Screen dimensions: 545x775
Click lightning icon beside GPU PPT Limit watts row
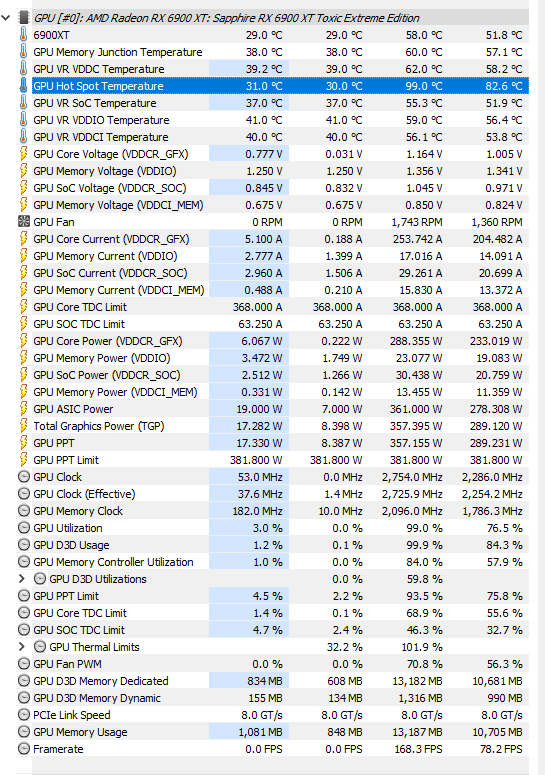point(23,460)
